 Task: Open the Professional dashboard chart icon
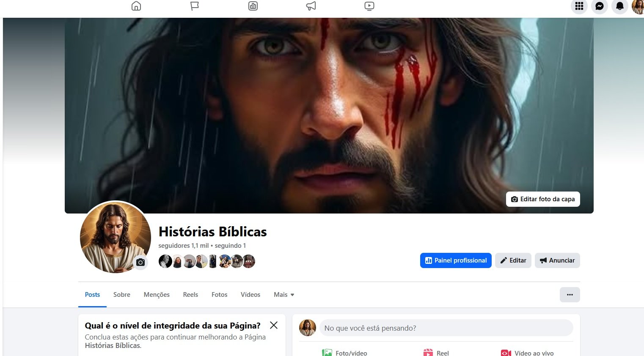[x=253, y=6]
